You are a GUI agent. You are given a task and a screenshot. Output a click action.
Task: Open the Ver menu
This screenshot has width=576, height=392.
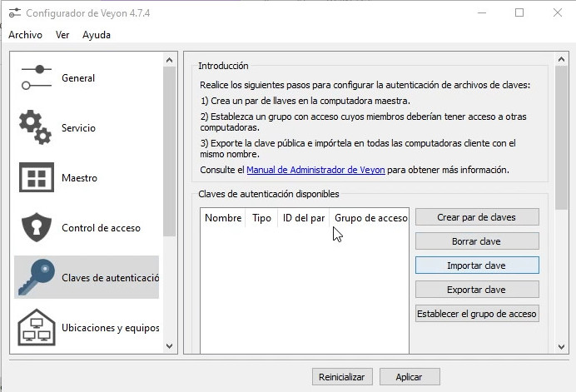pos(62,35)
